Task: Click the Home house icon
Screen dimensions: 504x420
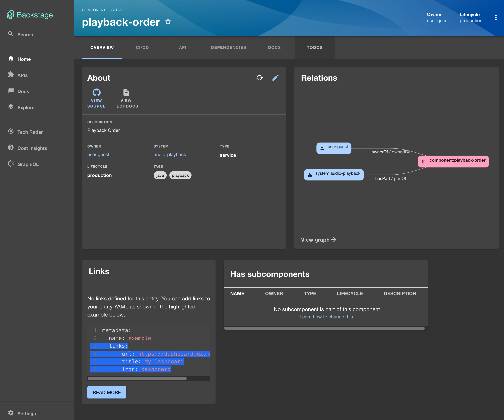Action: (11, 58)
